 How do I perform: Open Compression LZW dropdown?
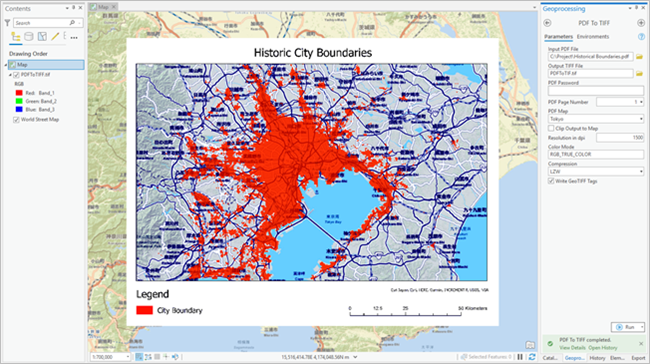click(641, 172)
